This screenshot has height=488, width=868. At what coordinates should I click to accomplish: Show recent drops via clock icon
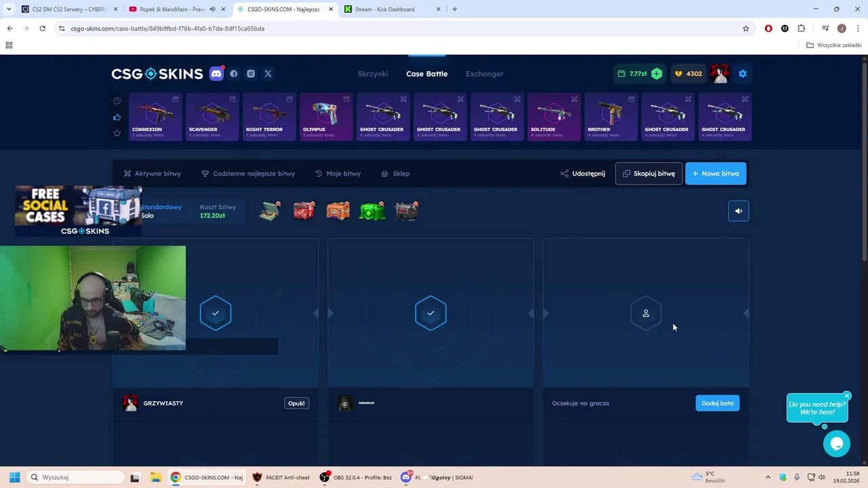pyautogui.click(x=117, y=100)
